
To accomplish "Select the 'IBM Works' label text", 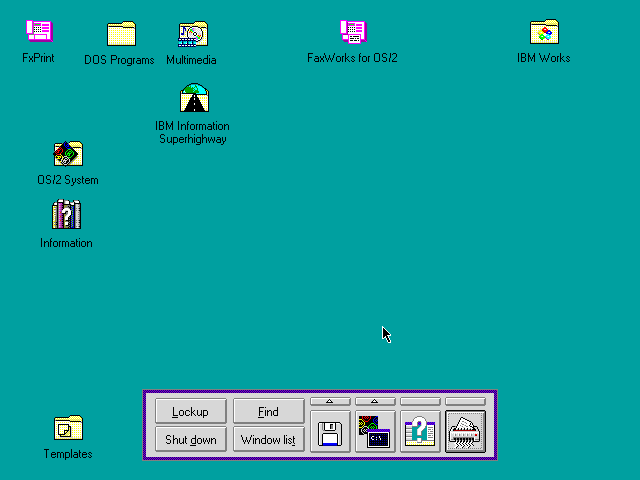I will coord(544,58).
